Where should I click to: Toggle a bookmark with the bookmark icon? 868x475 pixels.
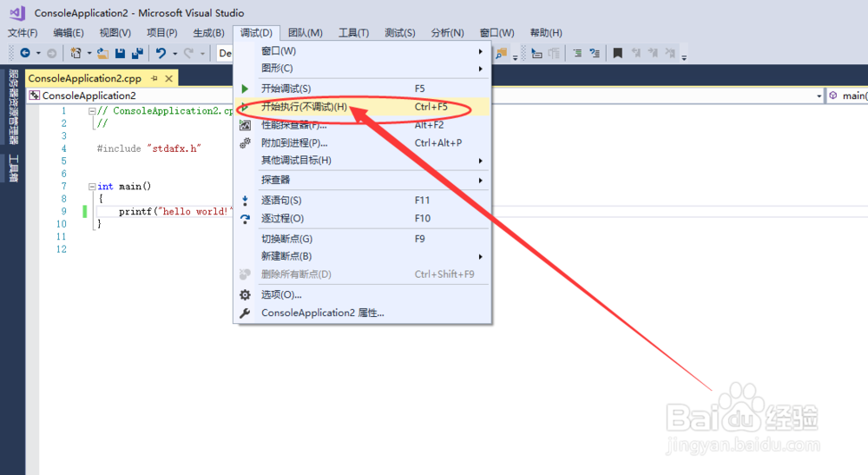pos(618,53)
